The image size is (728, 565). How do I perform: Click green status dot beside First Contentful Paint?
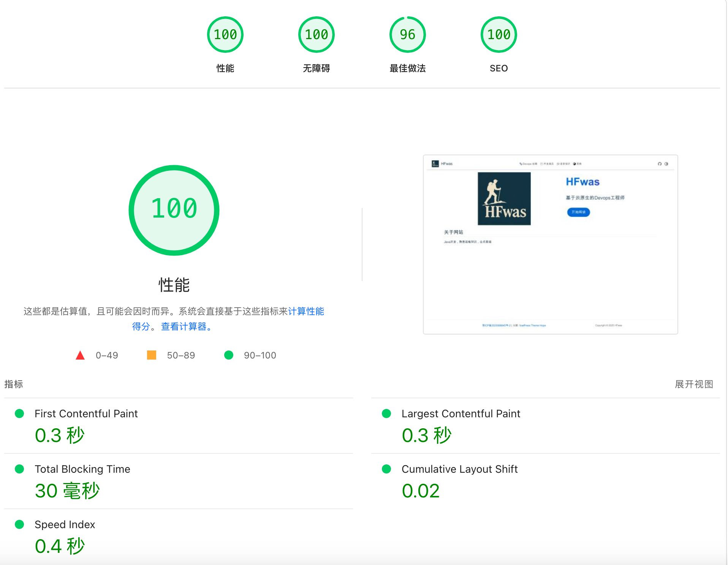point(19,413)
